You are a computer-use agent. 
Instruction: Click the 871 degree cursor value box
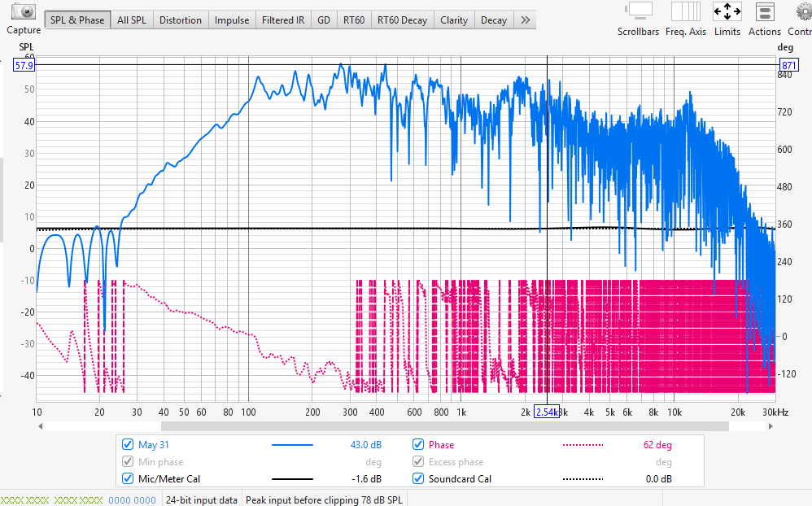click(x=788, y=65)
